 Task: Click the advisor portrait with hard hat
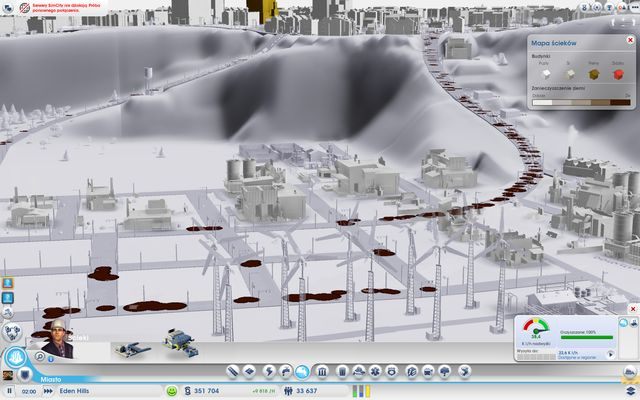click(58, 340)
